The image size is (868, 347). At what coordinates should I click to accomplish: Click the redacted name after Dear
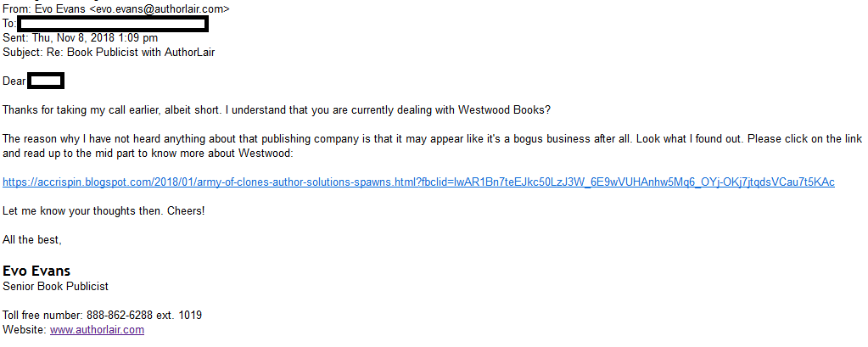(46, 81)
